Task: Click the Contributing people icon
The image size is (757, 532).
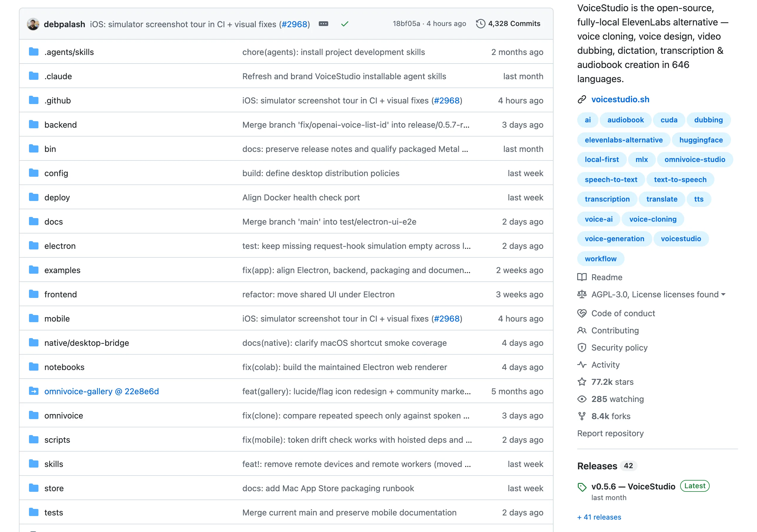Action: tap(582, 331)
